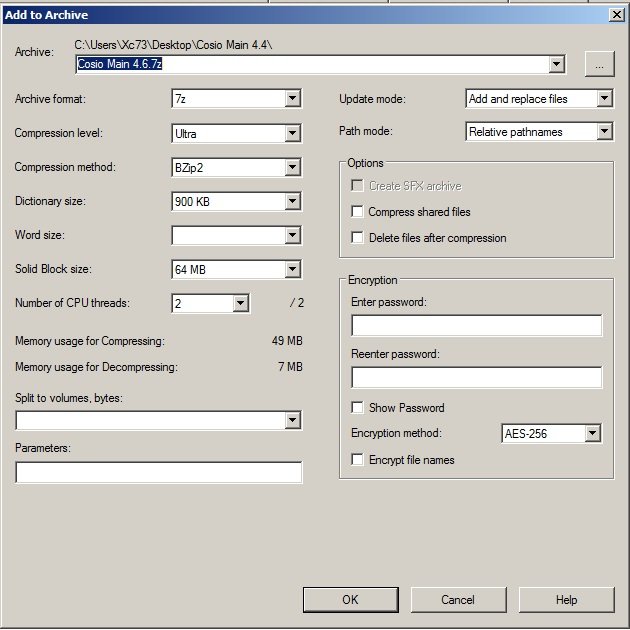Check Delete files after compression
Screen dimensions: 630x630
tap(357, 238)
